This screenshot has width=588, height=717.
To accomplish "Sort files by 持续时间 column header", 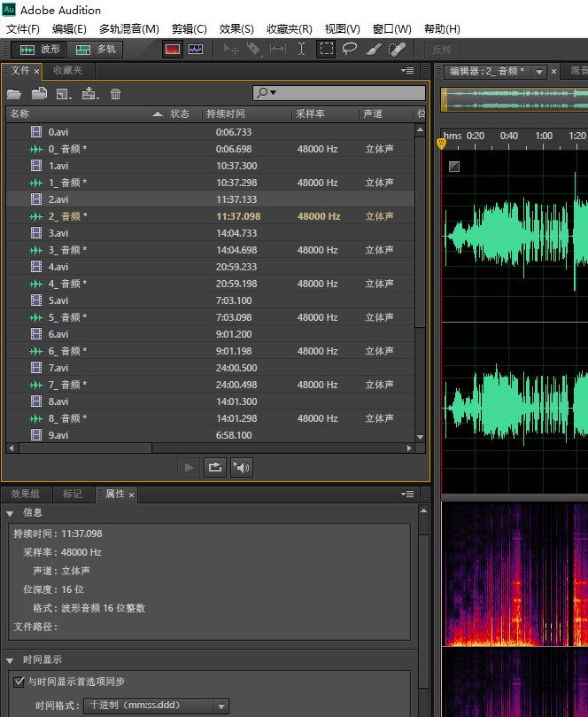I will (x=226, y=113).
